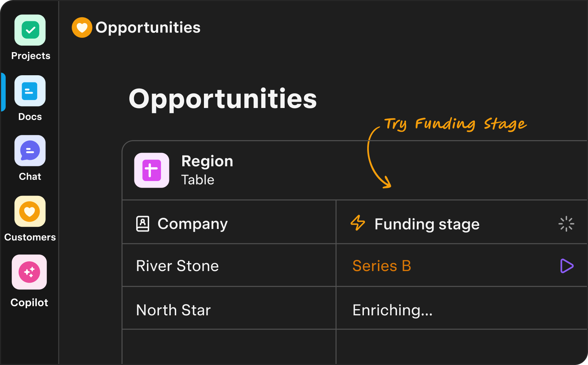Click the Enriching... status cell
The height and width of the screenshot is (365, 588).
(392, 310)
